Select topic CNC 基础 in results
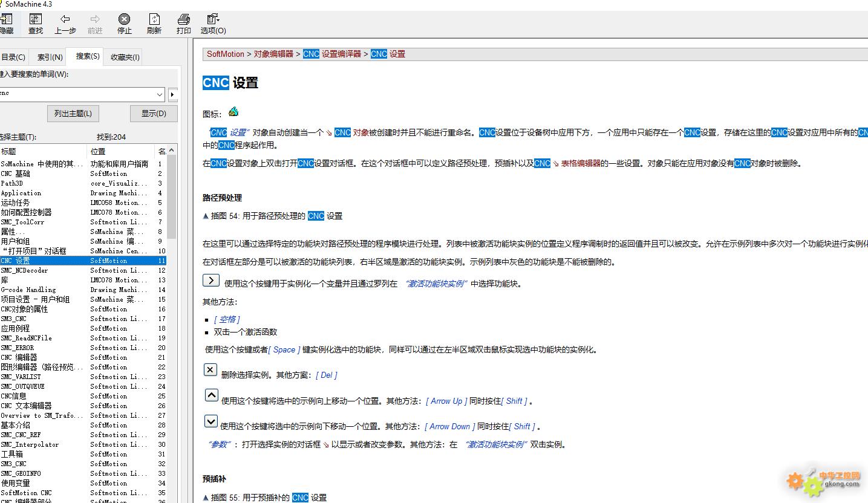 (x=83, y=174)
